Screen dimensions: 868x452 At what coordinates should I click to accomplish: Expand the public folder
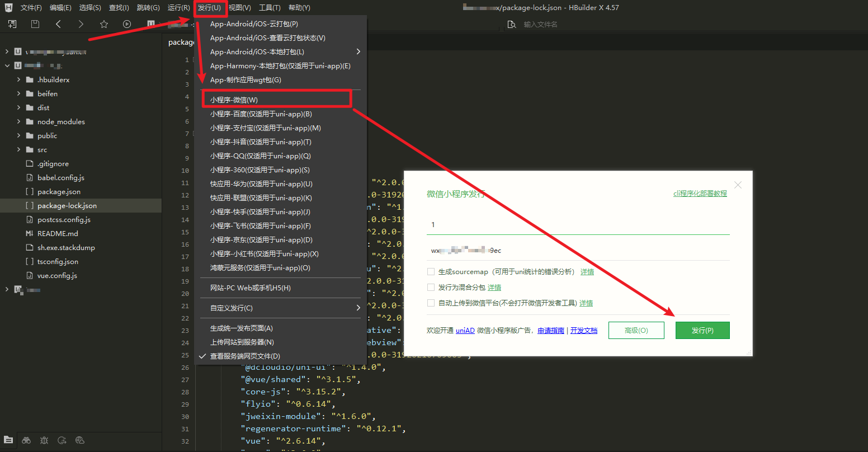(18, 136)
